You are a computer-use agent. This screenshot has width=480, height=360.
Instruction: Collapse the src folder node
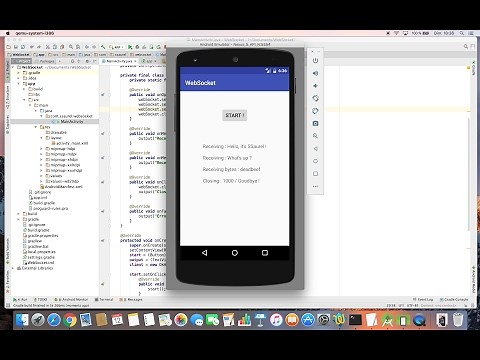(24, 100)
